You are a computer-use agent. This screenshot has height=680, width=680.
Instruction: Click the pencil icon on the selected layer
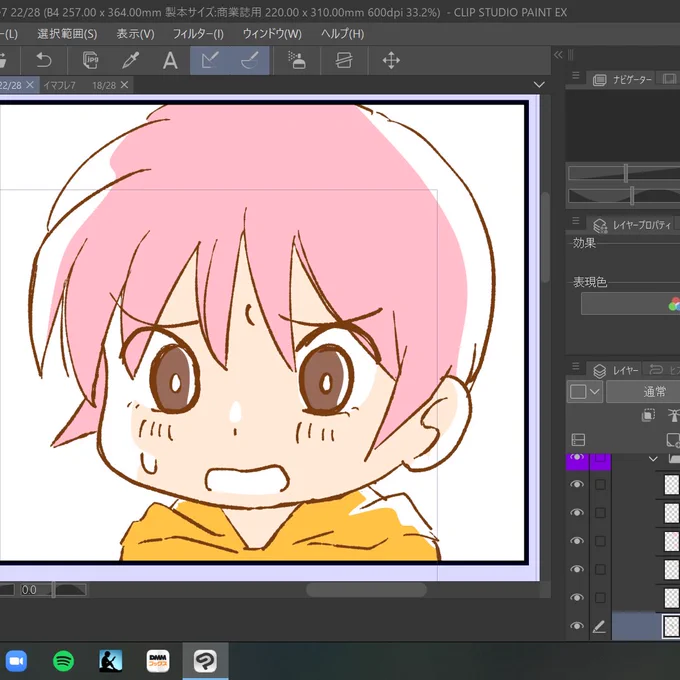[599, 626]
